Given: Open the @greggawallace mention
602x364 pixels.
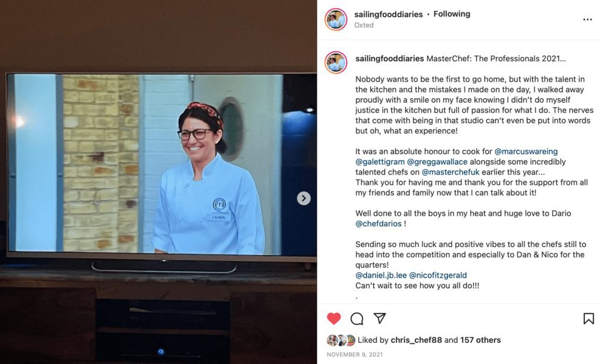Looking at the screenshot, I should (x=437, y=162).
